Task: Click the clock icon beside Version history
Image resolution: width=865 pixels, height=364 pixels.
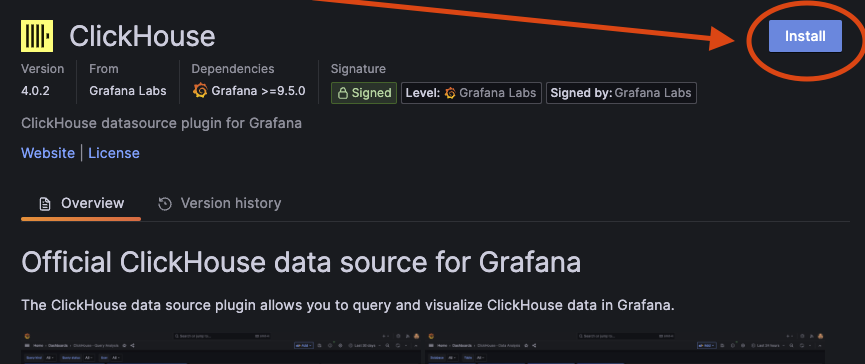Action: (164, 204)
